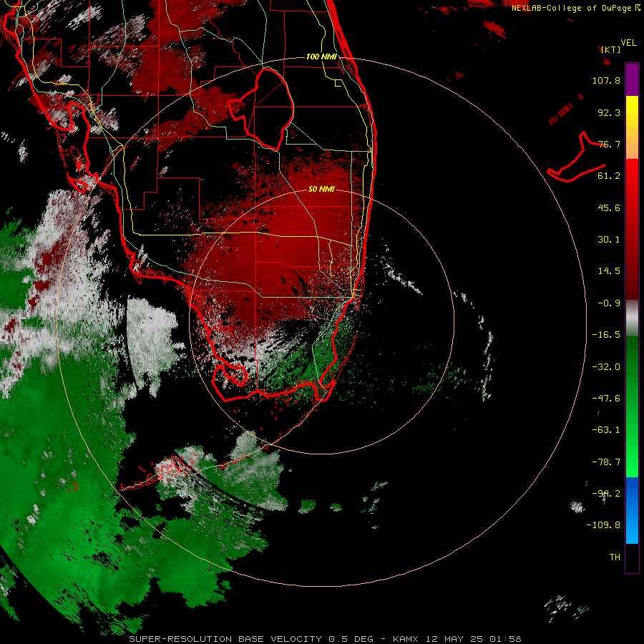644x644 pixels.
Task: Click the 50 NMI range ring label
Action: pyautogui.click(x=321, y=189)
